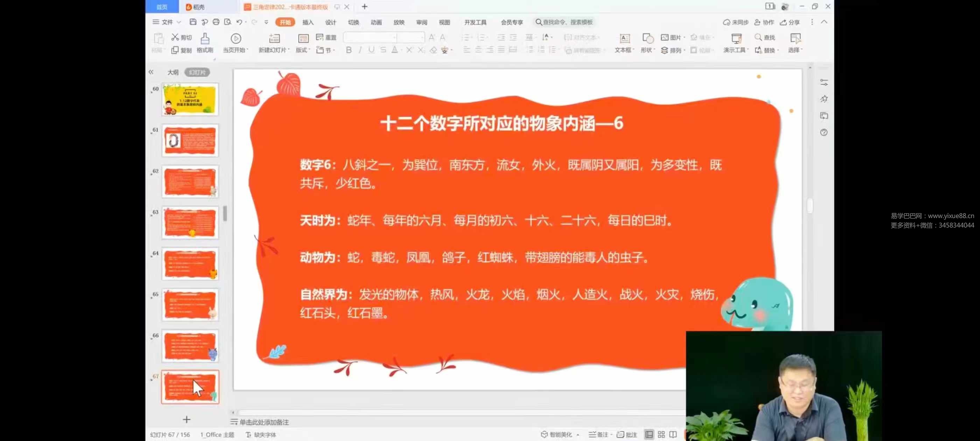Open the Shapes (形状) gallery

(x=647, y=43)
